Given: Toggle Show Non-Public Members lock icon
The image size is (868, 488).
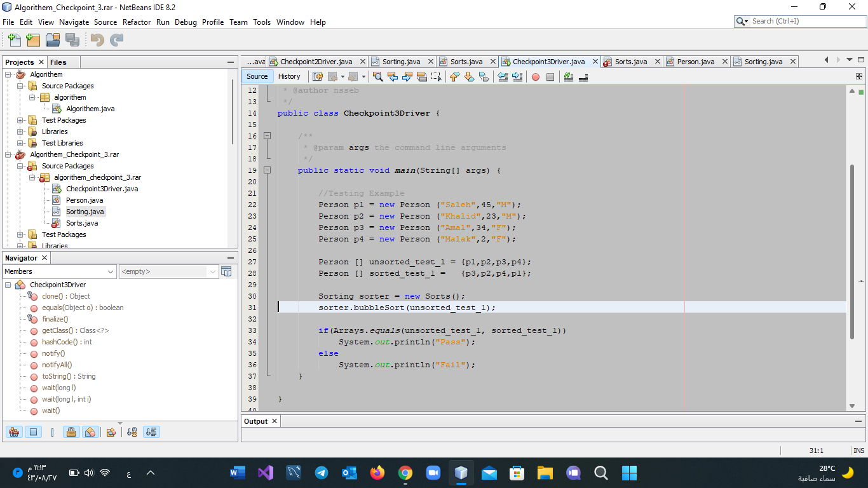Looking at the screenshot, I should pos(71,432).
